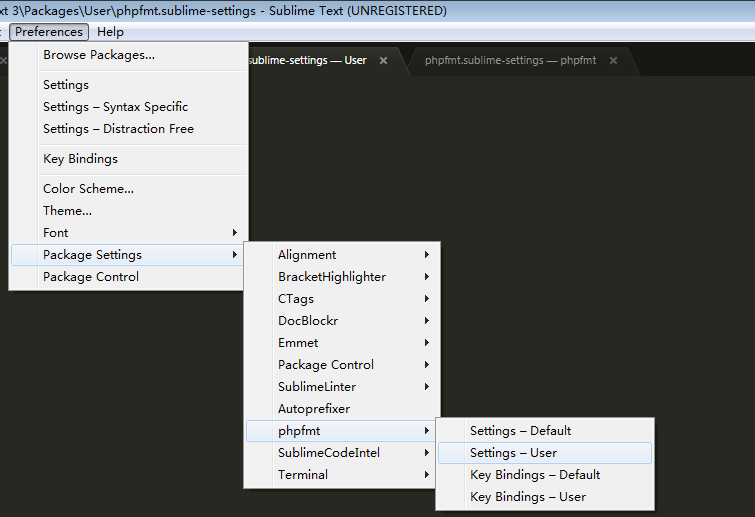Close the phpfmt.sublime-settings — phpfmt tab
Viewport: 755px width, 517px height.
click(x=613, y=61)
